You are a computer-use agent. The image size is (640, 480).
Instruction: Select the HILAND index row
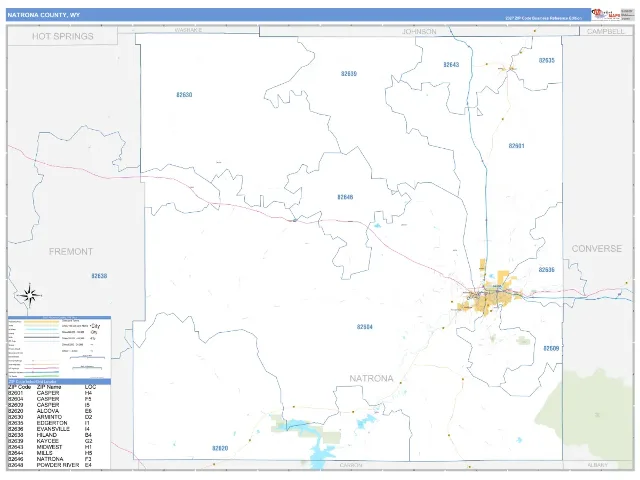coord(50,435)
